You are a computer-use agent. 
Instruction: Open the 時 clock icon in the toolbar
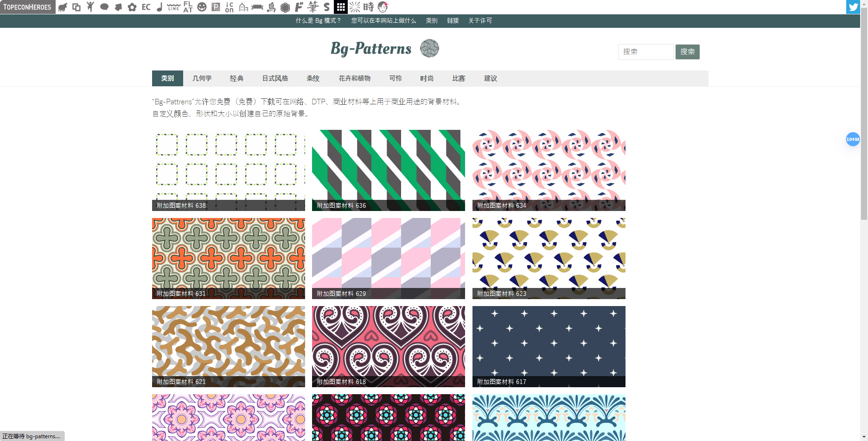click(x=369, y=7)
